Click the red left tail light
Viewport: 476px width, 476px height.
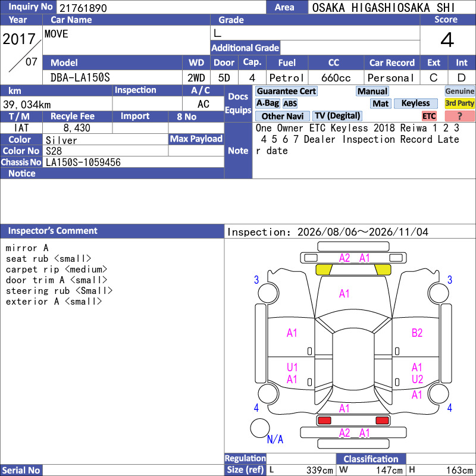[x=324, y=421]
